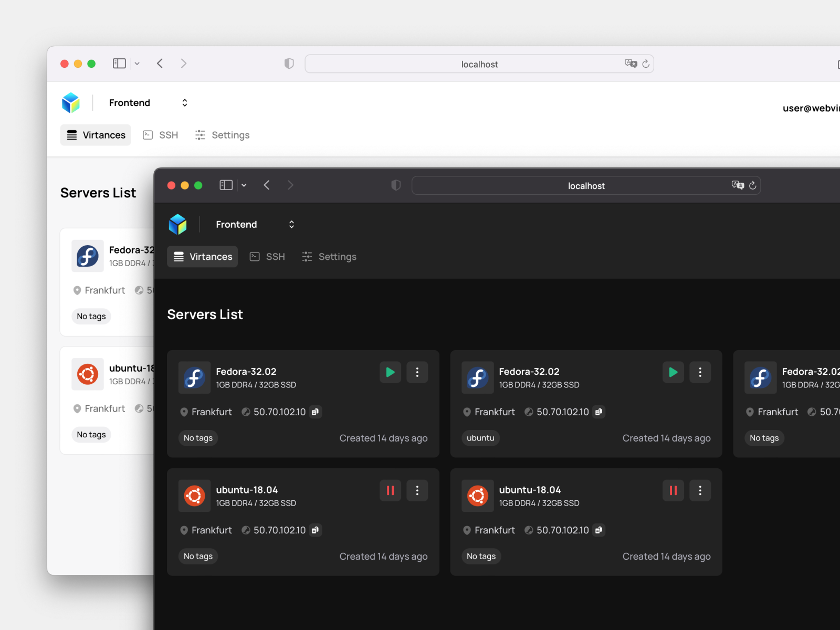Reload the page using the refresh icon

[753, 185]
